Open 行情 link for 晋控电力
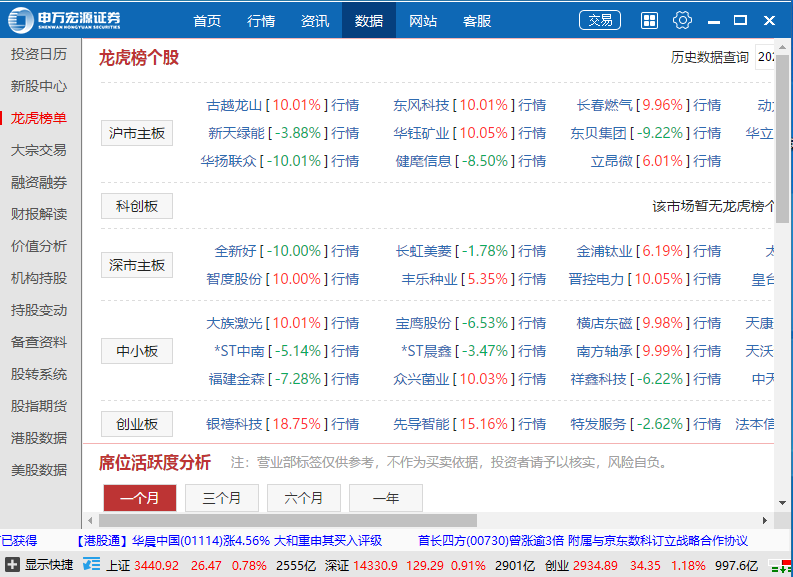This screenshot has height=577, width=793. [x=707, y=279]
